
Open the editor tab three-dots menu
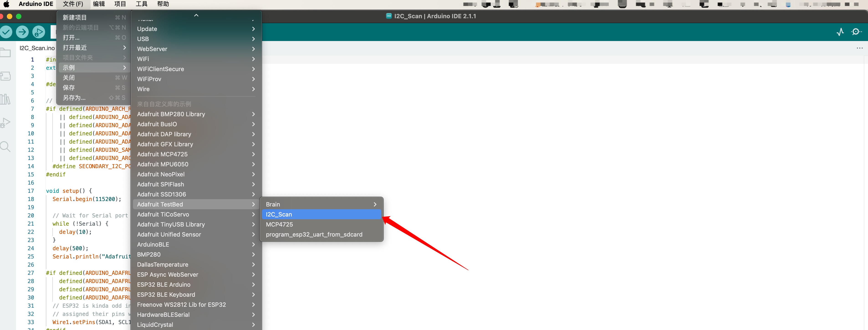coord(860,48)
